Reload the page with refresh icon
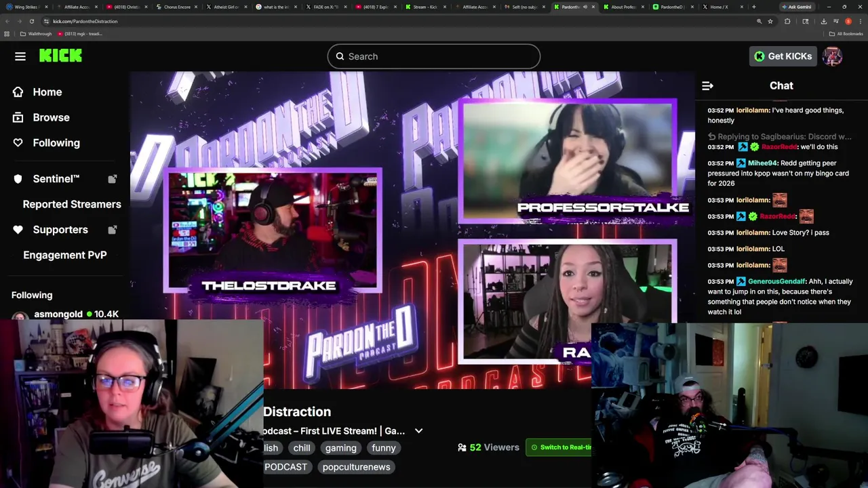 tap(31, 21)
